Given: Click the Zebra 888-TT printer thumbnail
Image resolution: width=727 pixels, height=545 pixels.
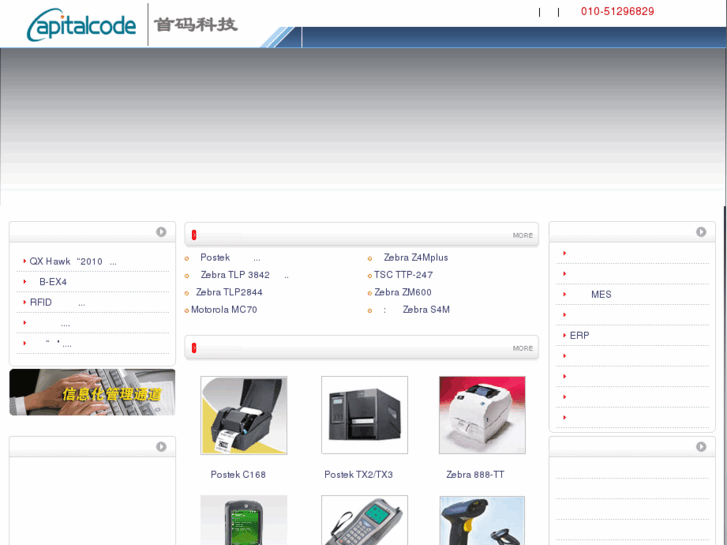Looking at the screenshot, I should [x=482, y=415].
